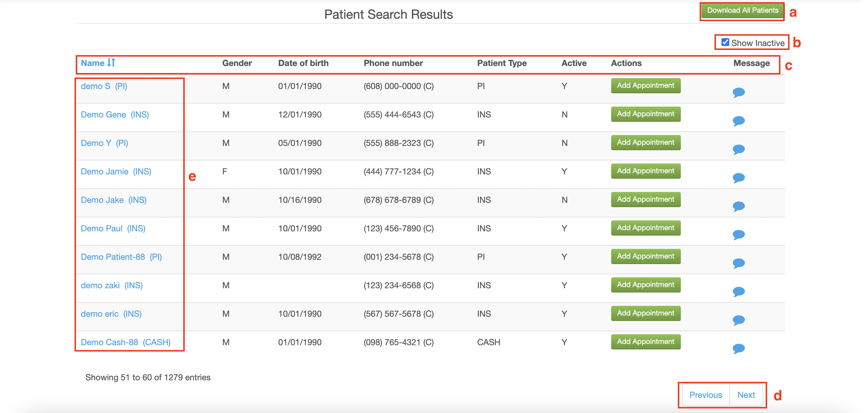This screenshot has height=413, width=868.
Task: Click date of birth 10/16/1990
Action: 300,200
